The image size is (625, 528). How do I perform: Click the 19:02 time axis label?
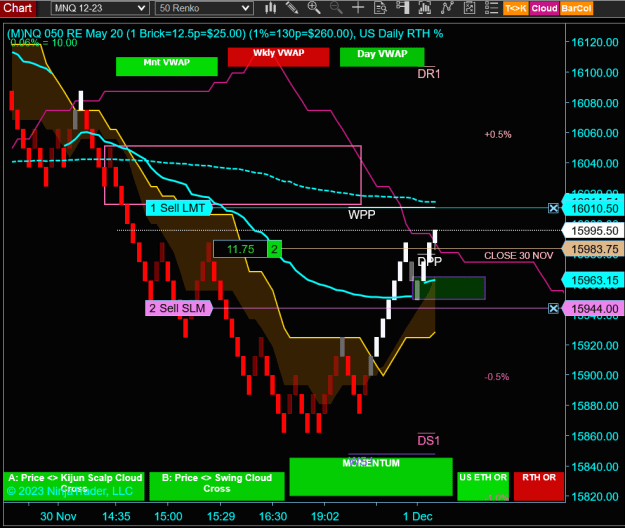(x=325, y=516)
